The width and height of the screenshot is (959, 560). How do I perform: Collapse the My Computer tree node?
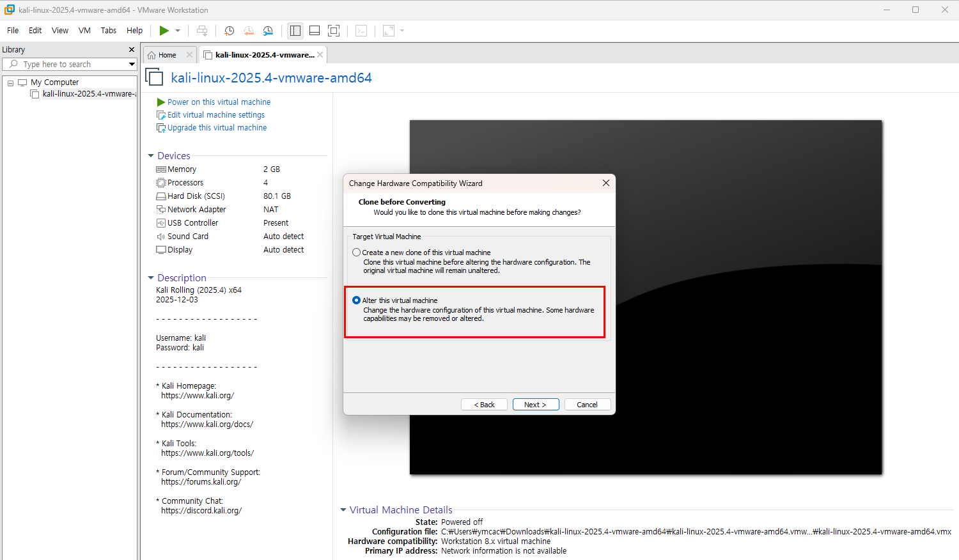(x=10, y=83)
